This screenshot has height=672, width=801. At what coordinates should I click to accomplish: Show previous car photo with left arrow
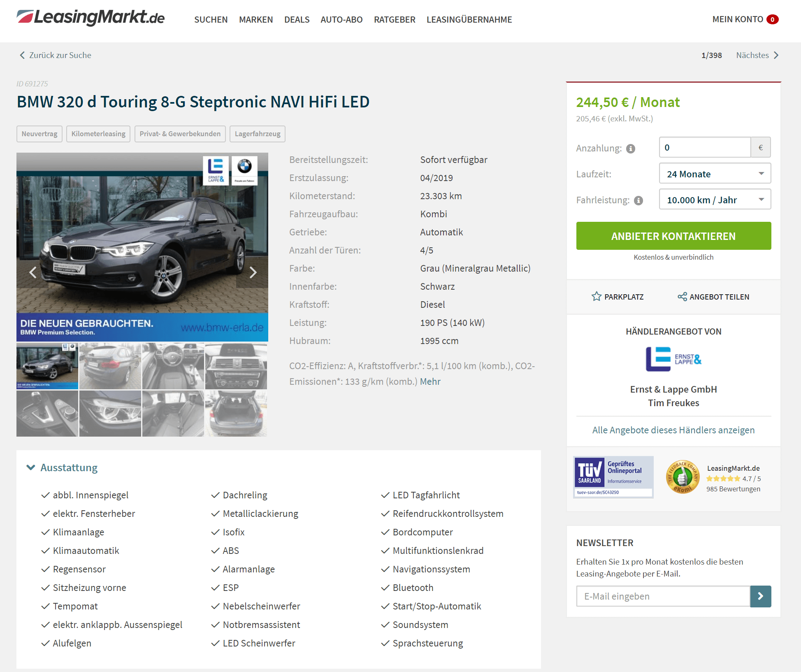33,272
